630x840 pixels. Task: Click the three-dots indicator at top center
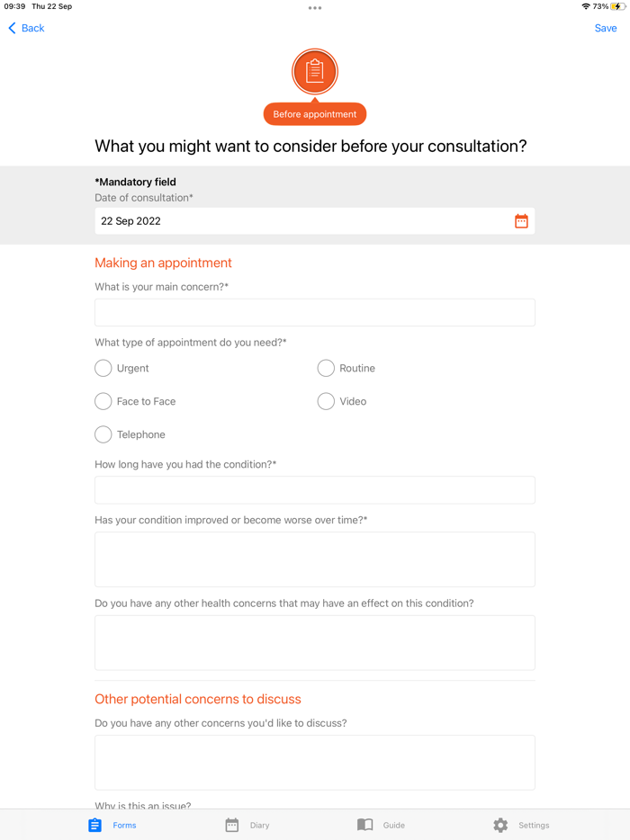click(315, 7)
